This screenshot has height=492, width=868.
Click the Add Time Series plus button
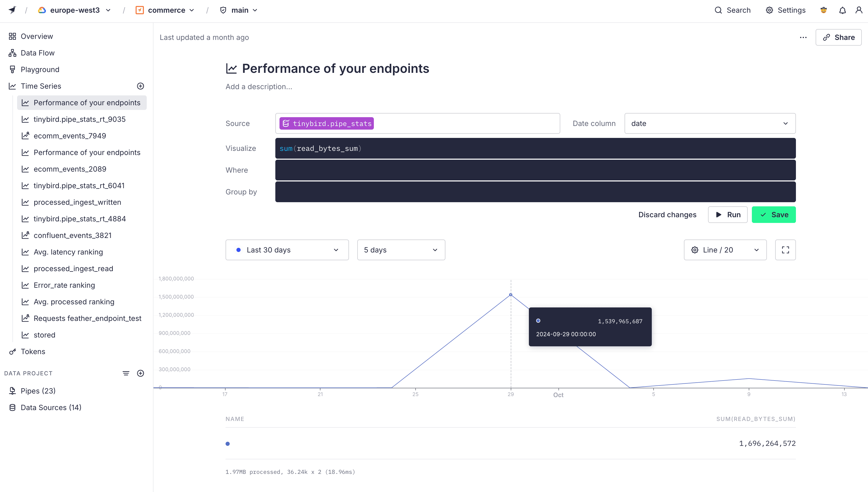(141, 86)
